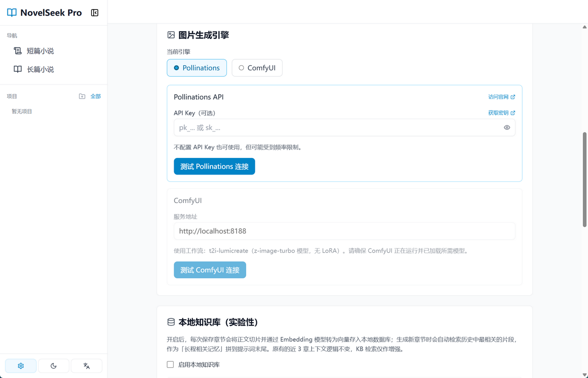Click the scrollbar down arrow
This screenshot has width=588, height=378.
point(584,375)
